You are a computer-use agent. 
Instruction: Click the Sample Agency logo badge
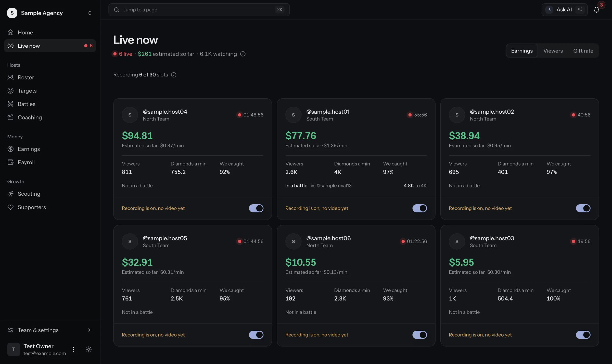(x=12, y=13)
